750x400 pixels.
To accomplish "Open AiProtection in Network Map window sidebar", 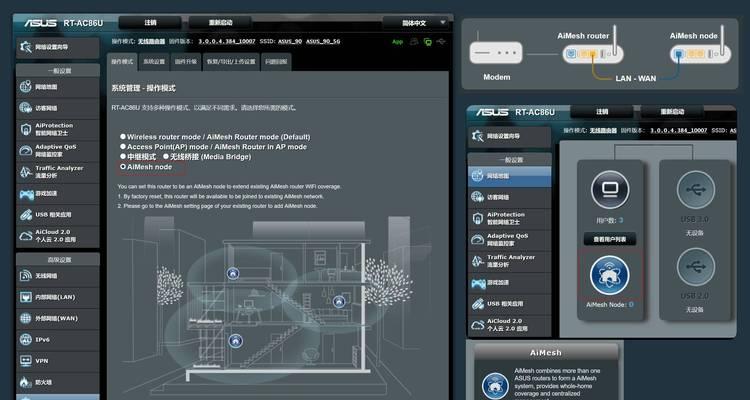I will (x=509, y=219).
